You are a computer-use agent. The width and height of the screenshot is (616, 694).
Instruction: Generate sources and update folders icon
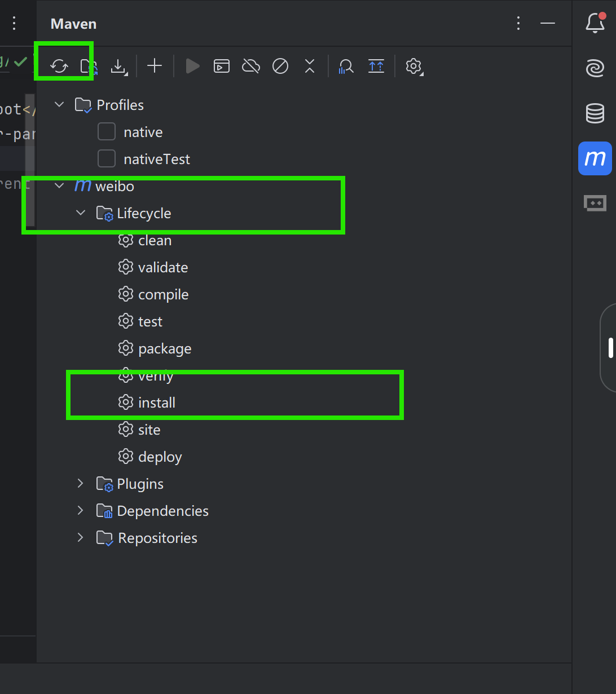[89, 67]
